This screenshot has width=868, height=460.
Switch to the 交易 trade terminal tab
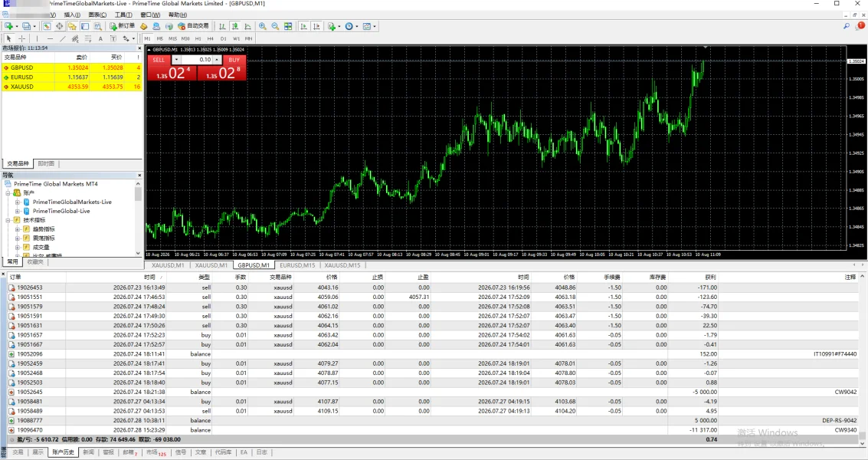pyautogui.click(x=18, y=452)
